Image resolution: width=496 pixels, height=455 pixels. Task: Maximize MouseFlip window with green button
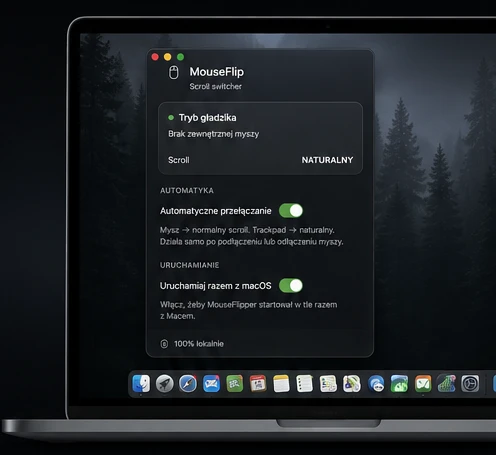(180, 57)
